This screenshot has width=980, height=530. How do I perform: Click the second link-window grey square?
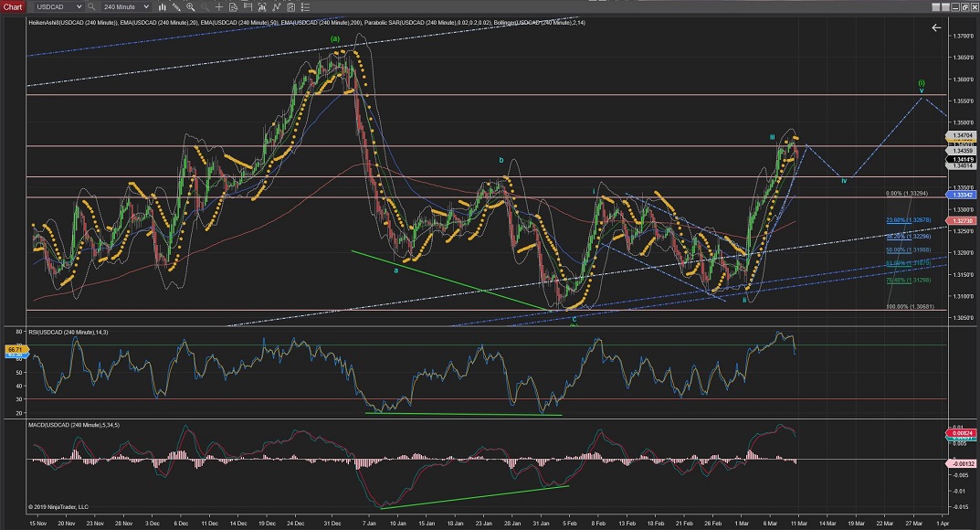coord(945,7)
